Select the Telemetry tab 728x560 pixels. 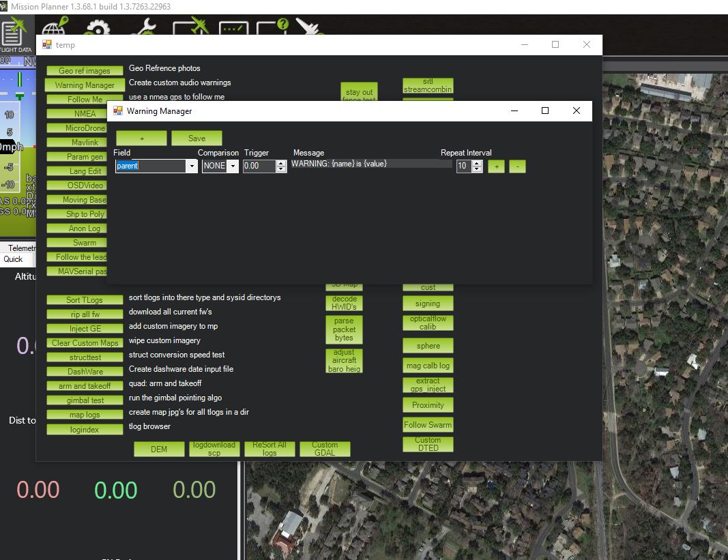pos(20,248)
